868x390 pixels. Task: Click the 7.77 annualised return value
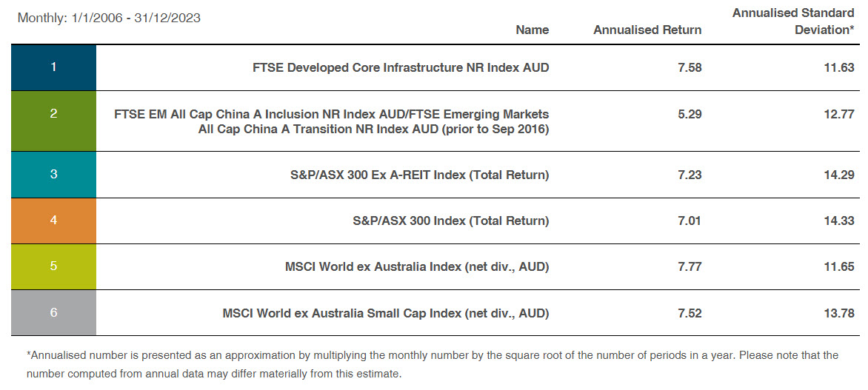tap(689, 266)
